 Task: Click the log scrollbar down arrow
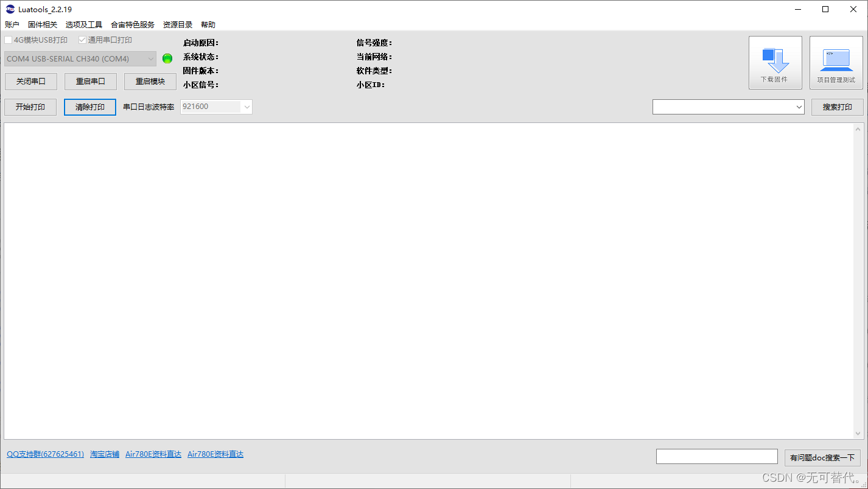coord(858,434)
